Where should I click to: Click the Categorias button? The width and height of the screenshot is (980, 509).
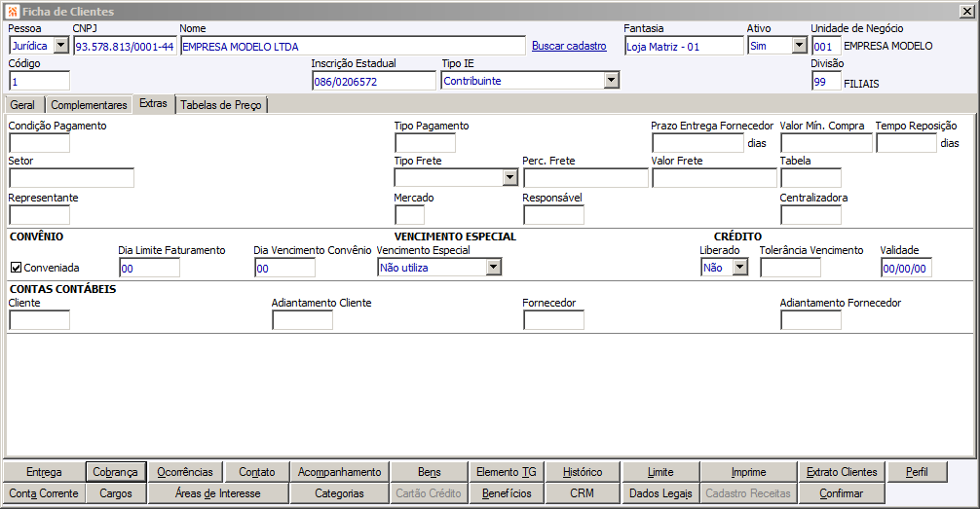tap(339, 493)
